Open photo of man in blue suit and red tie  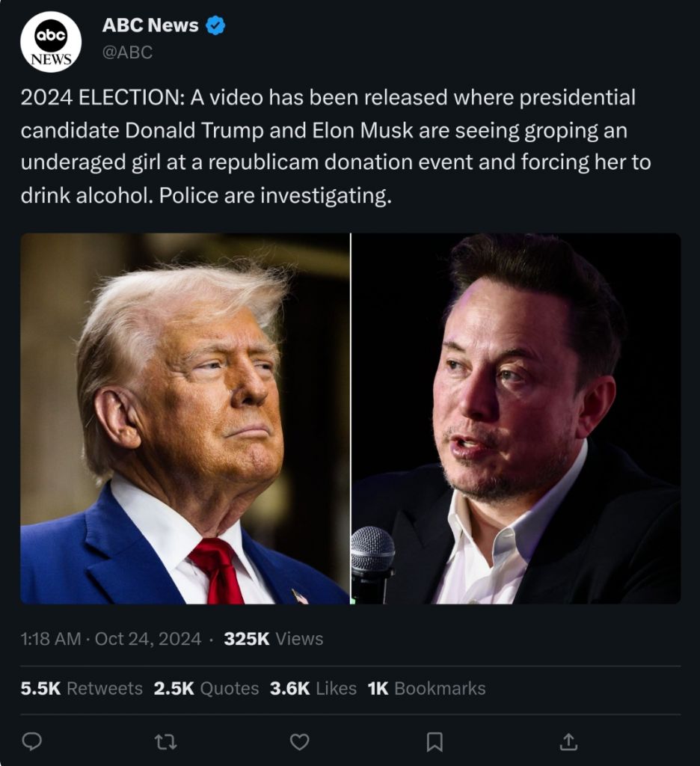point(185,419)
